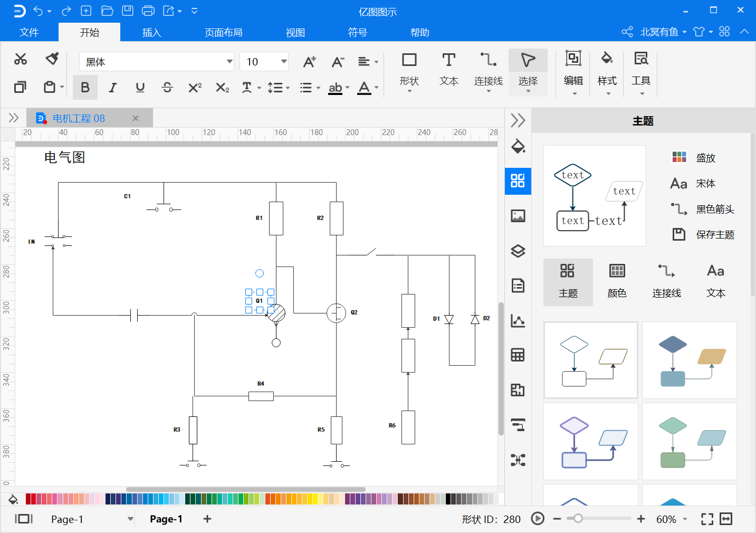Open the layers sidebar panel icon

point(518,251)
